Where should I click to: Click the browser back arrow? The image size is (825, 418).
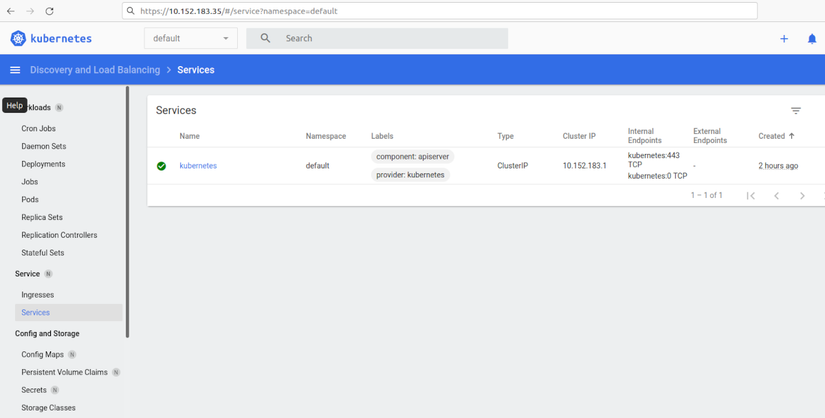point(11,11)
